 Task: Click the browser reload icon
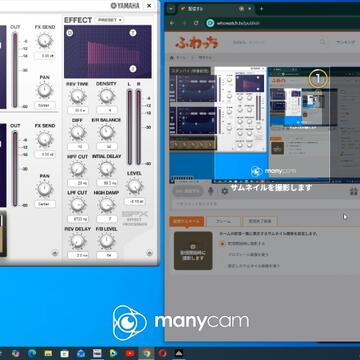click(196, 23)
